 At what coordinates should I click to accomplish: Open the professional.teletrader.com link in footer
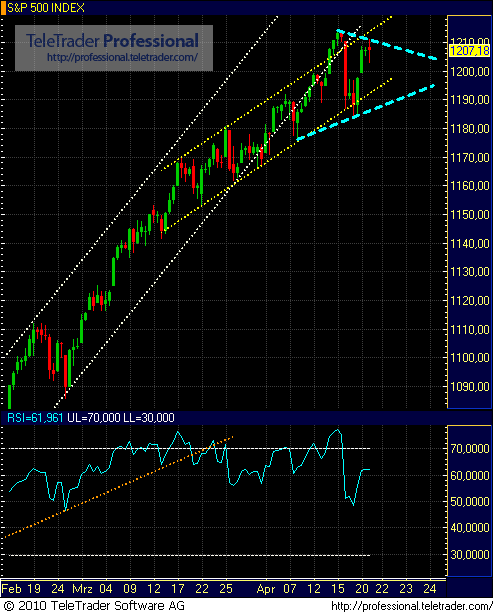(411, 606)
